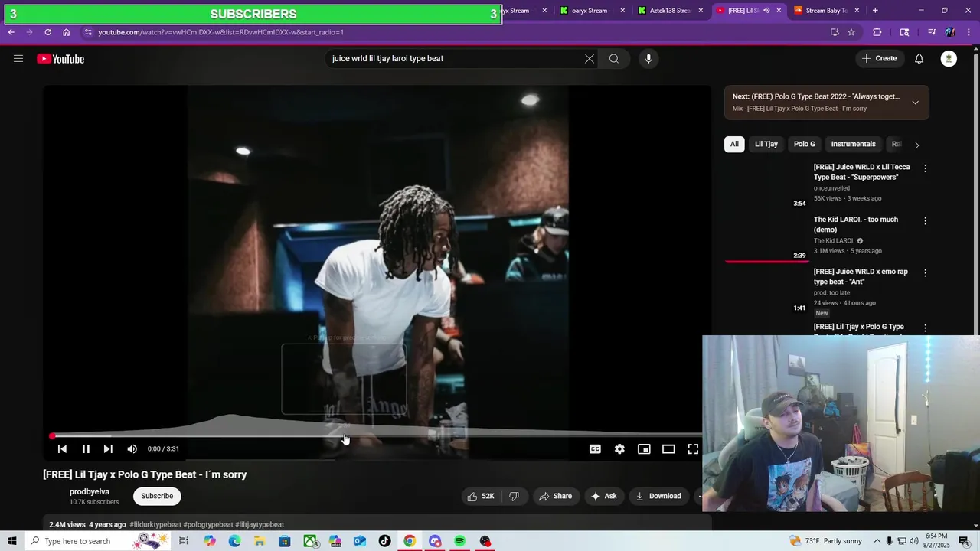
Task: Click the video progress bar
Action: click(x=375, y=436)
